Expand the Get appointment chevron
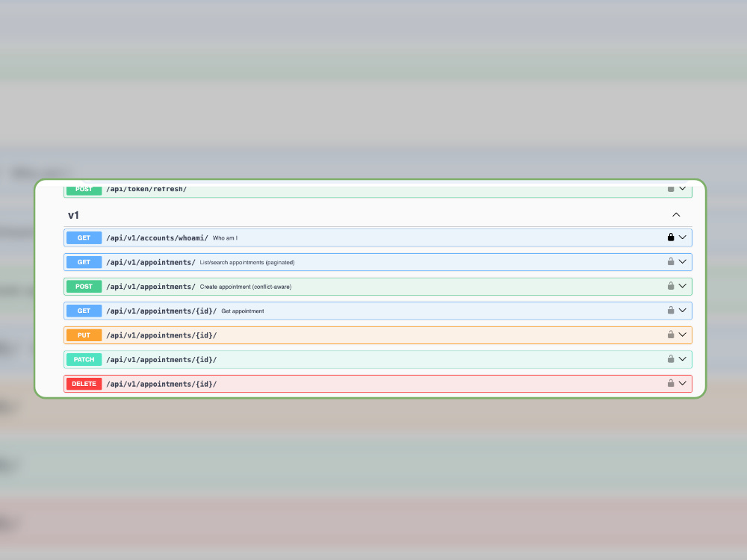The width and height of the screenshot is (747, 560). (683, 310)
